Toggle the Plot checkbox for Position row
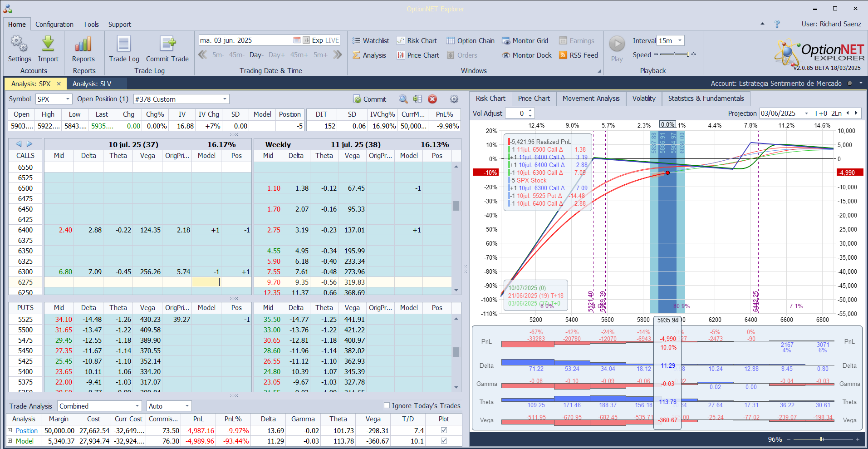The width and height of the screenshot is (868, 449). click(x=444, y=430)
